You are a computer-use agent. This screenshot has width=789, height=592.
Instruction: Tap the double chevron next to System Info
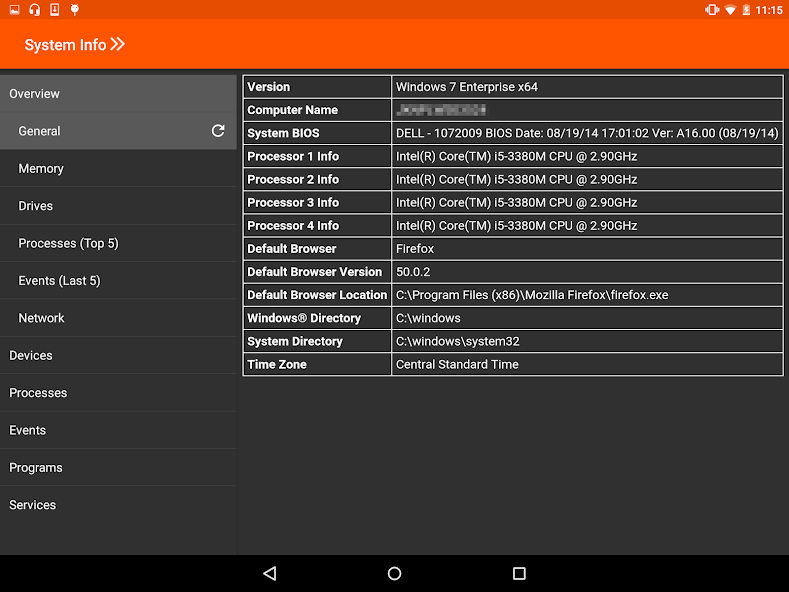click(118, 44)
